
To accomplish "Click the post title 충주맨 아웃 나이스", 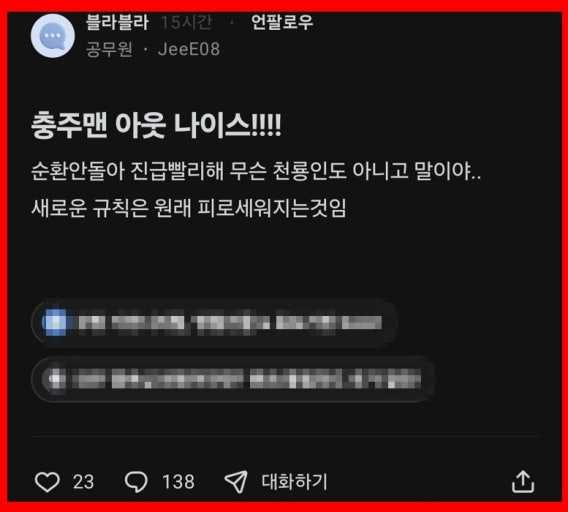I will 156,125.
